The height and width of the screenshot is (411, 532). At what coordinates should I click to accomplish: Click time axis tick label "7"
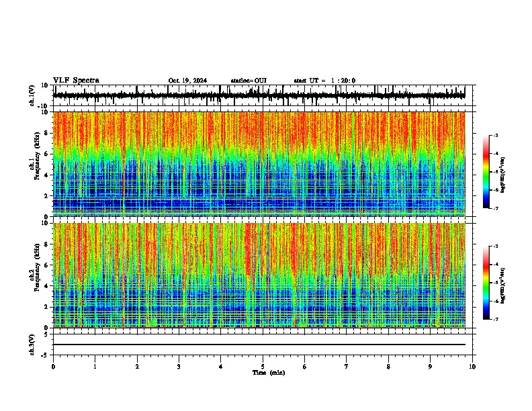pyautogui.click(x=347, y=367)
